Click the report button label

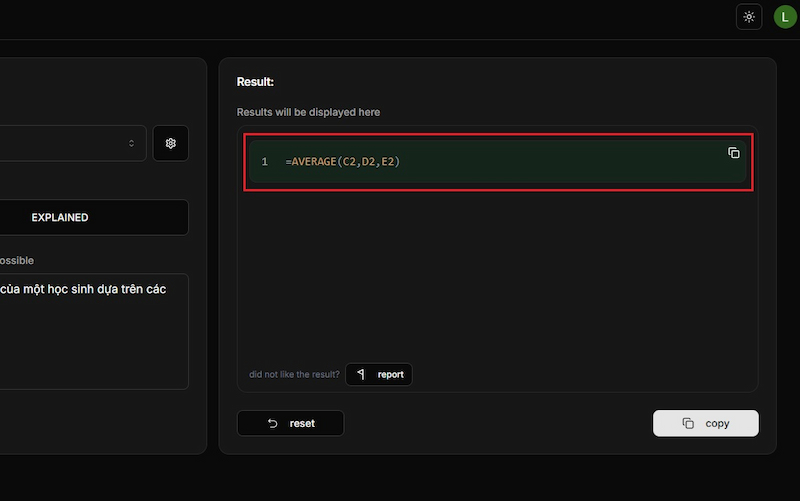pyautogui.click(x=390, y=375)
